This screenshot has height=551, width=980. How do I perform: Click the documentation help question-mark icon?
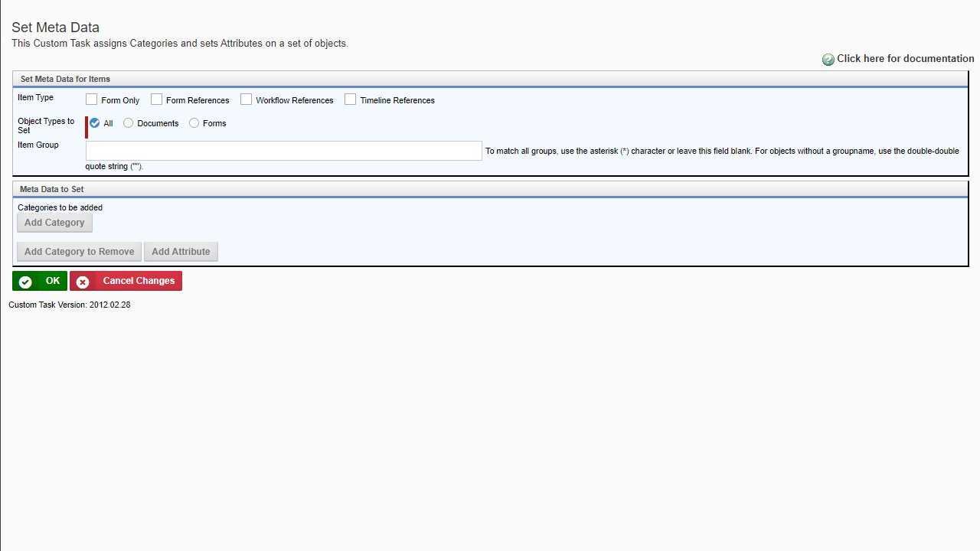(x=828, y=60)
